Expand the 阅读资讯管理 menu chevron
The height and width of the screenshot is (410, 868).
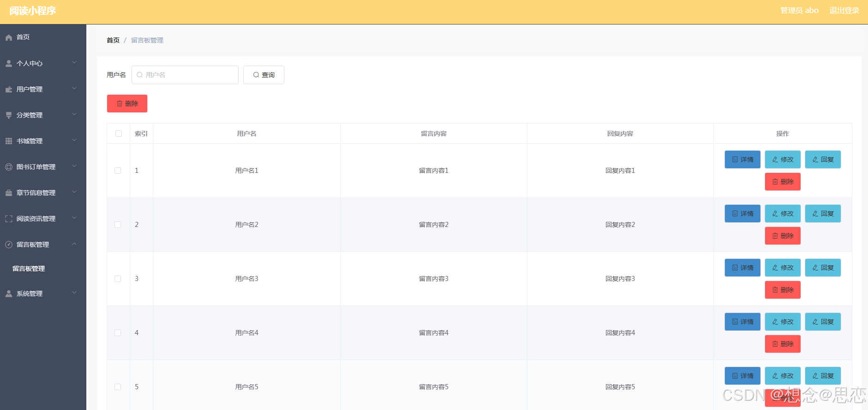coord(74,218)
